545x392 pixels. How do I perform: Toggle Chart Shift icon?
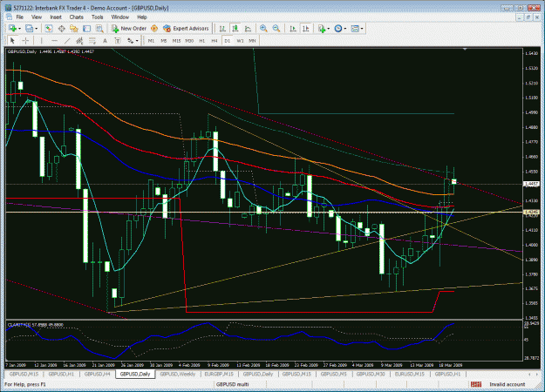coord(306,29)
